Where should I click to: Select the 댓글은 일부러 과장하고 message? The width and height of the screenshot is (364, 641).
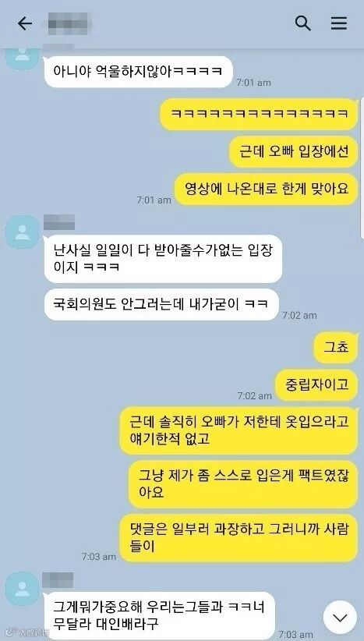(239, 538)
